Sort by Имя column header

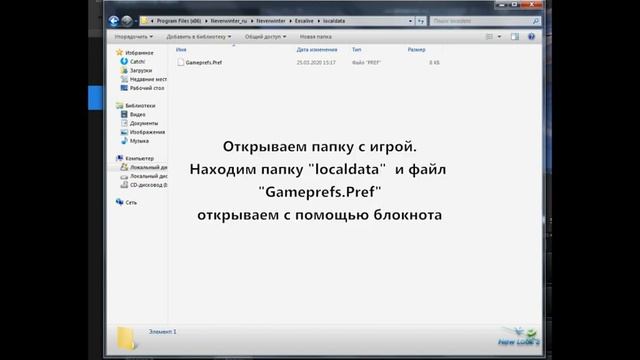click(x=181, y=49)
